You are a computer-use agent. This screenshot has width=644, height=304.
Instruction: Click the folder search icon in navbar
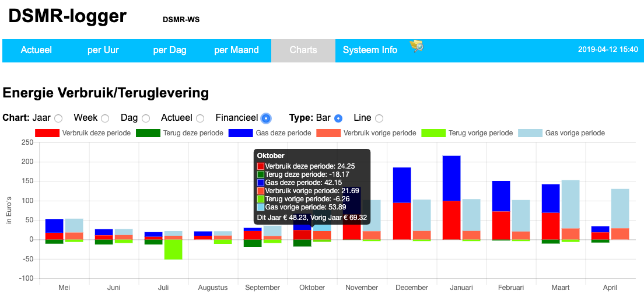click(416, 46)
